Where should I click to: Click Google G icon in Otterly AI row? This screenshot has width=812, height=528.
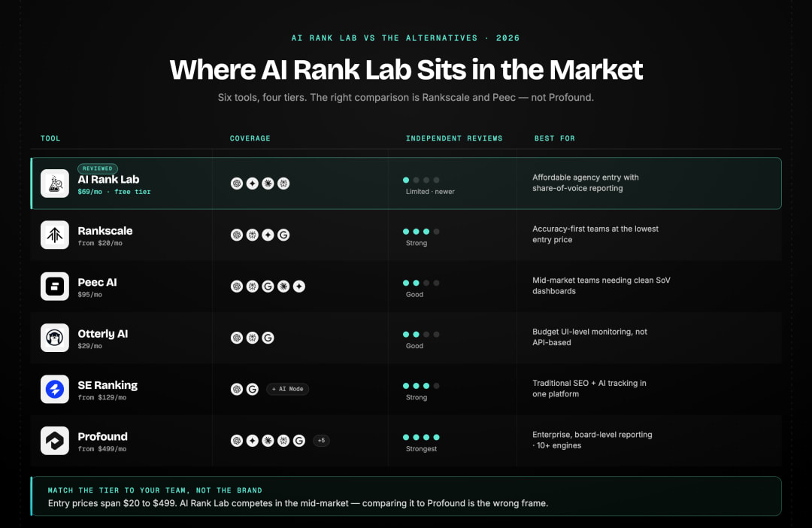(x=268, y=338)
